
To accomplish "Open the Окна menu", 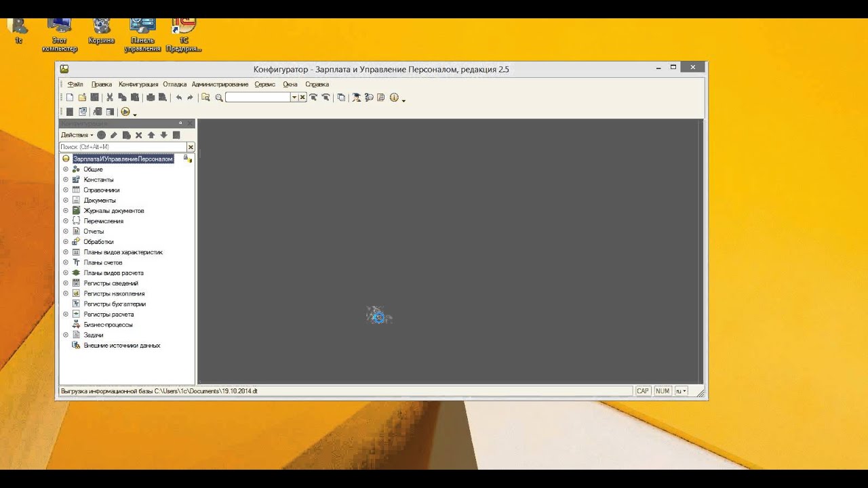I will (290, 84).
